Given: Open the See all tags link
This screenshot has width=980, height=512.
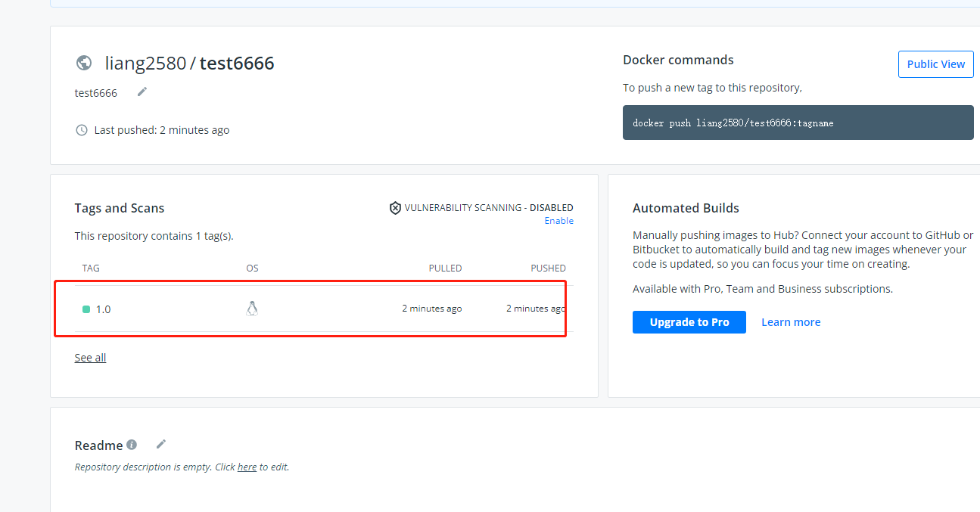Looking at the screenshot, I should coord(90,358).
